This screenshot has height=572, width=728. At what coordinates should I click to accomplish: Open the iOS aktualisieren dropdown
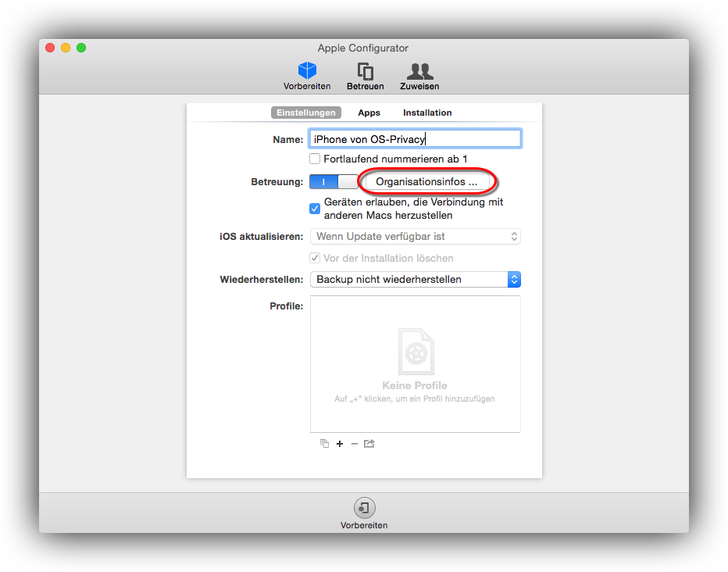(415, 236)
